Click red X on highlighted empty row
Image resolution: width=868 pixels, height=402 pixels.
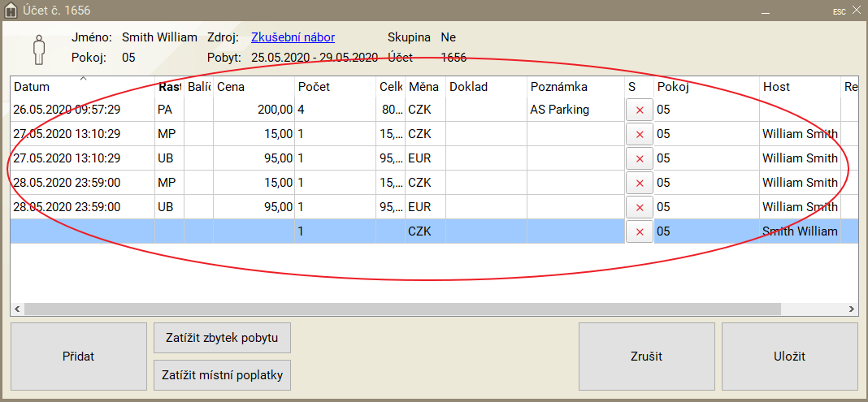pyautogui.click(x=639, y=231)
